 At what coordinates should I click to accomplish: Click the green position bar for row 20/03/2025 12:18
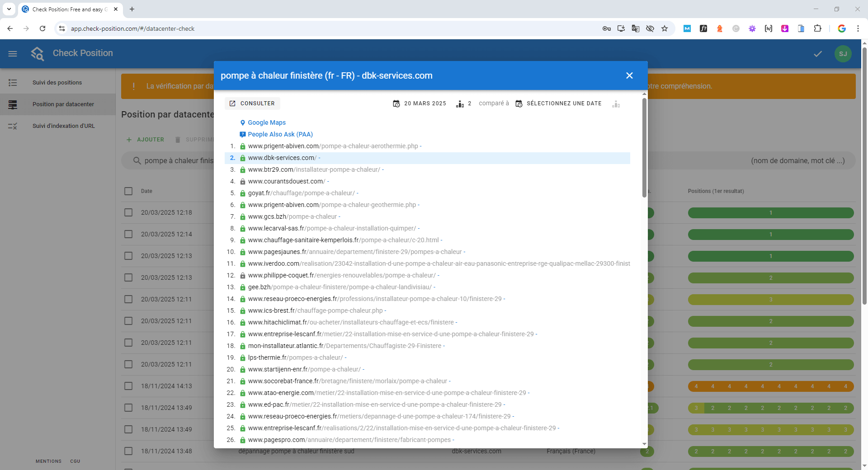point(771,213)
